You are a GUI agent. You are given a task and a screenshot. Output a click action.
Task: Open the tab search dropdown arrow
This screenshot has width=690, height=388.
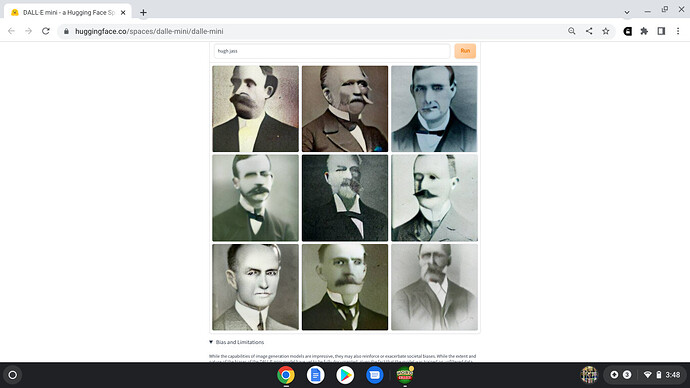pyautogui.click(x=627, y=12)
